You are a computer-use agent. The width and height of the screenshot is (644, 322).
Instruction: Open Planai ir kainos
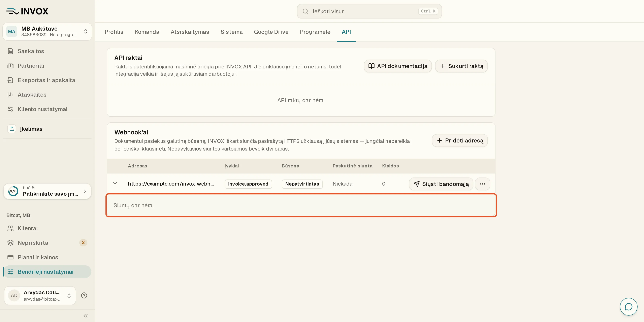pos(47,257)
